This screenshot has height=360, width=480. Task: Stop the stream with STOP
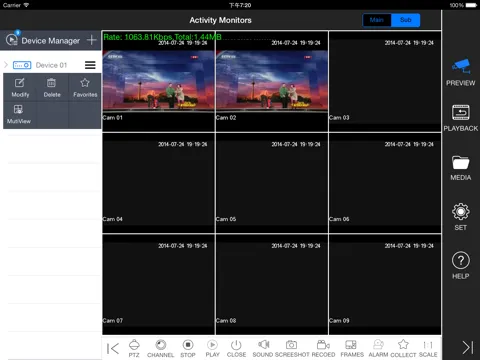click(188, 348)
